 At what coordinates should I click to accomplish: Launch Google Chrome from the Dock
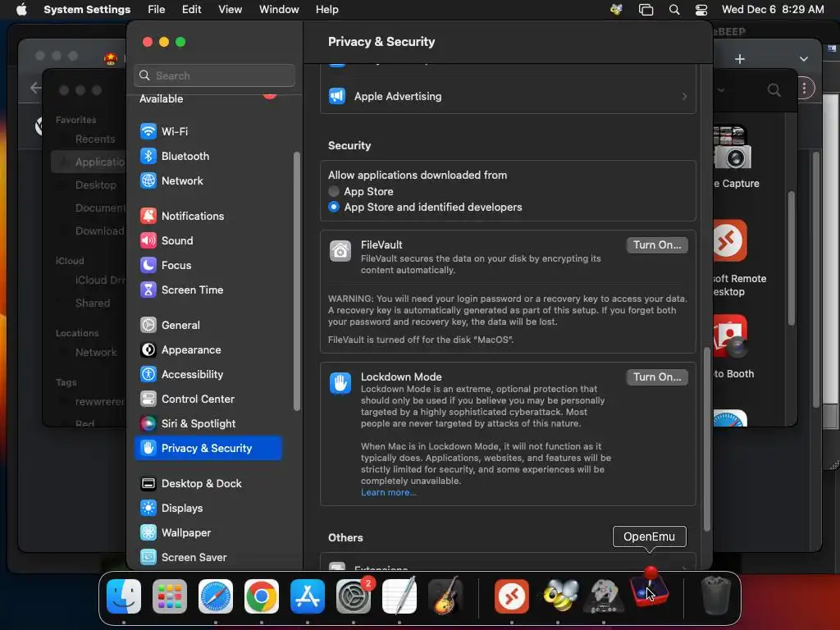tap(262, 596)
